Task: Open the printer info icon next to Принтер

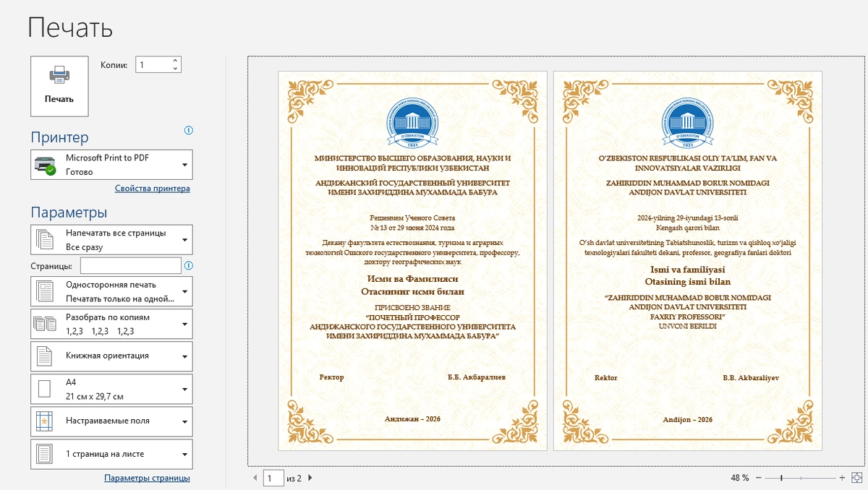Action: point(189,131)
